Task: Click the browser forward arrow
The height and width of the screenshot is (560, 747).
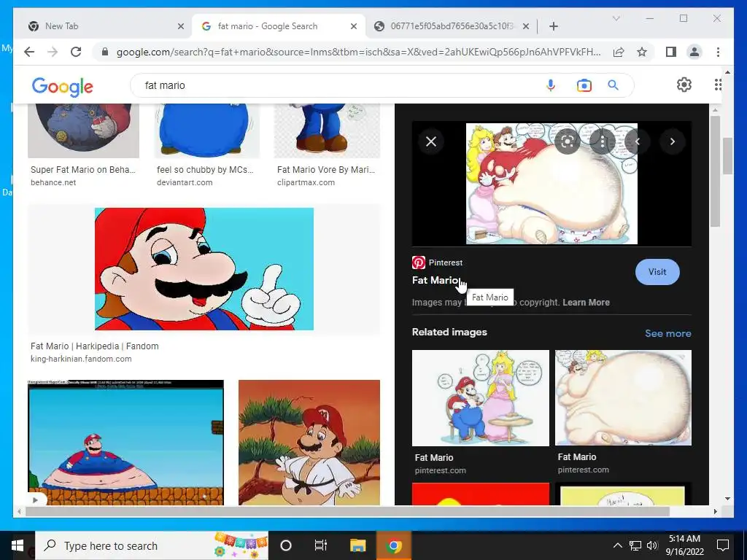Action: [53, 52]
